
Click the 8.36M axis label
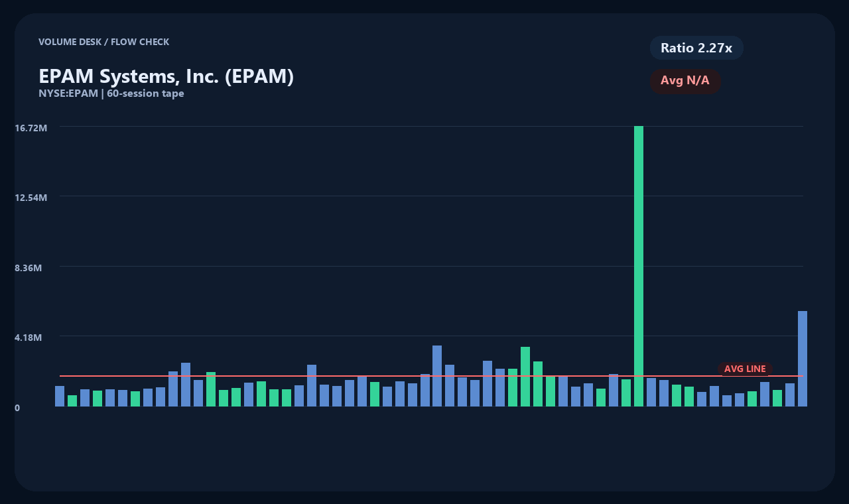[x=29, y=268]
